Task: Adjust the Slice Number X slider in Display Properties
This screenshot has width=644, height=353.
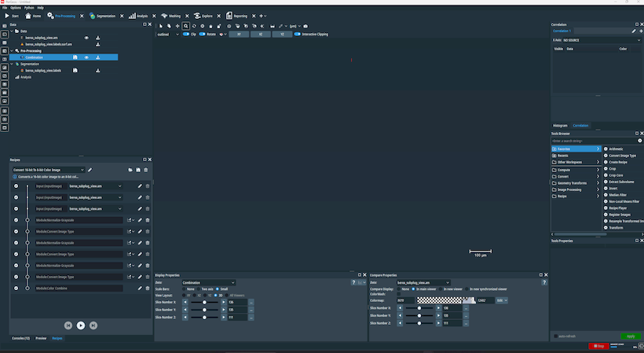Action: pos(205,302)
